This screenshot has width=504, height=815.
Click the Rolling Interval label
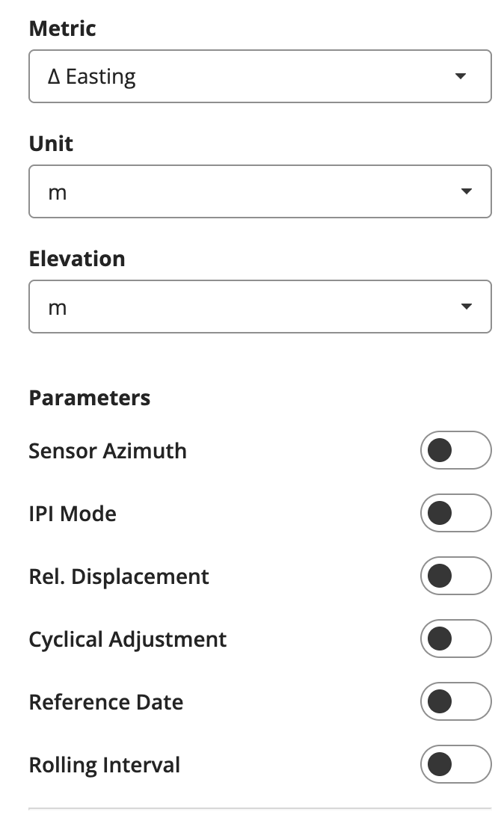pyautogui.click(x=105, y=765)
